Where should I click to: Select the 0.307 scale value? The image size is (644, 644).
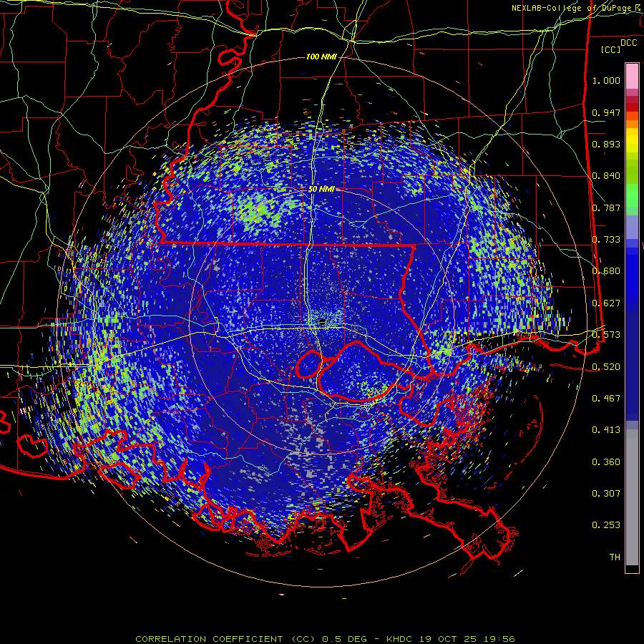(606, 494)
